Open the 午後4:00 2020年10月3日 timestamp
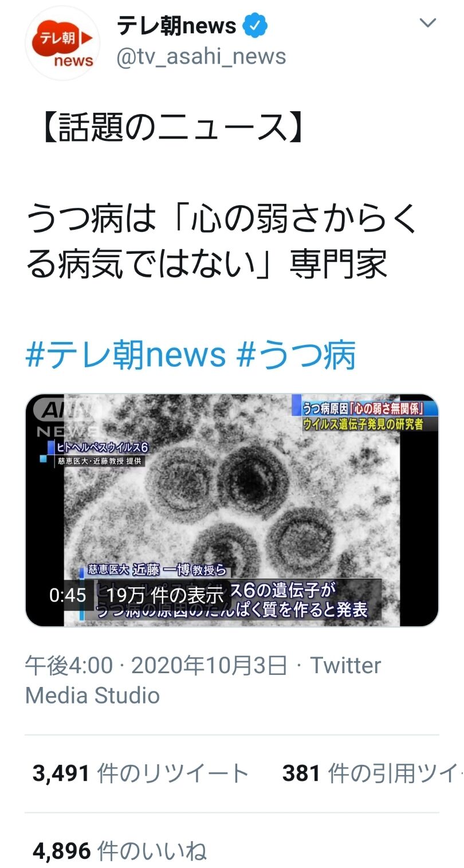 [156, 666]
